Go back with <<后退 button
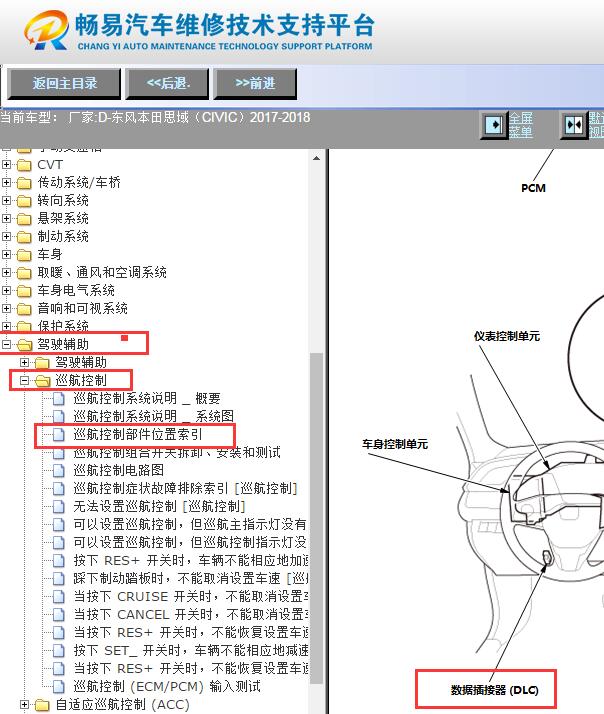 tap(167, 83)
